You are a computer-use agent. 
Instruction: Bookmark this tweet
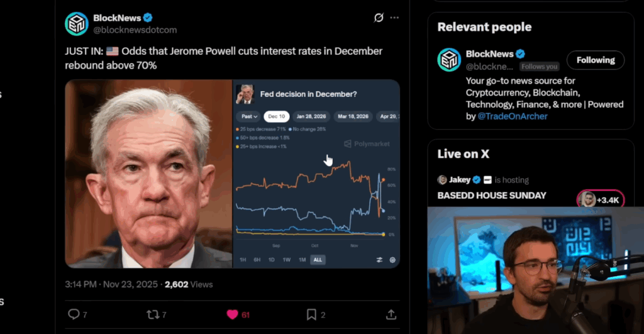pos(311,315)
